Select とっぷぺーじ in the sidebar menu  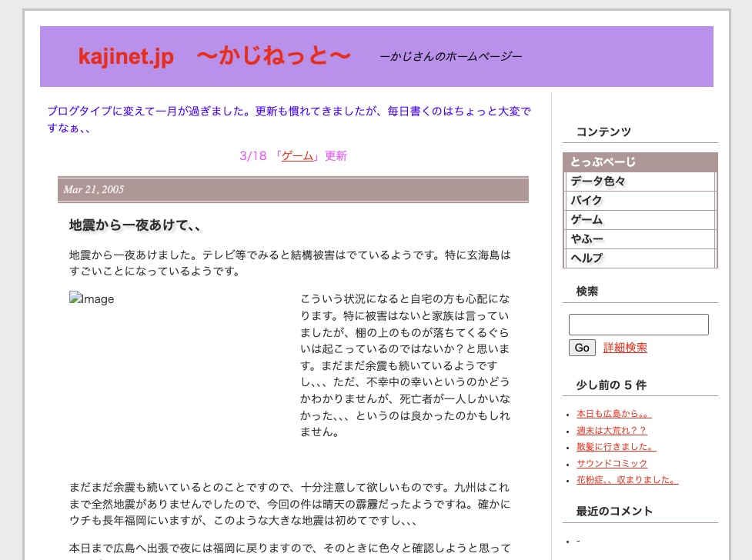[603, 162]
